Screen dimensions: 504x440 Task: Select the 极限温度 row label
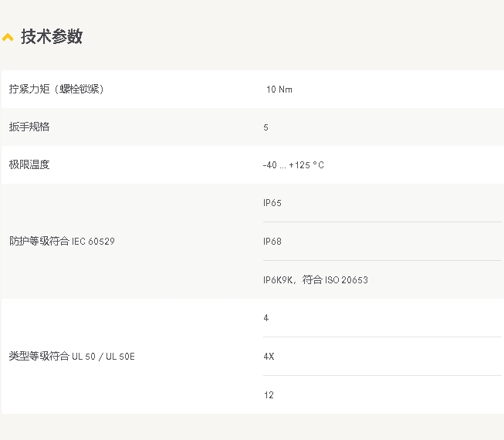pos(29,164)
